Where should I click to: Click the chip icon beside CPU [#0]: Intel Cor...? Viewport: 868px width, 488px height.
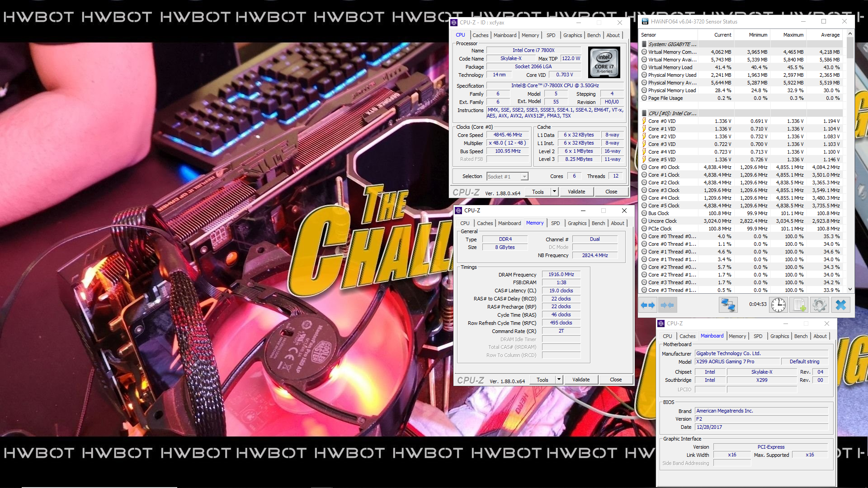pos(644,113)
